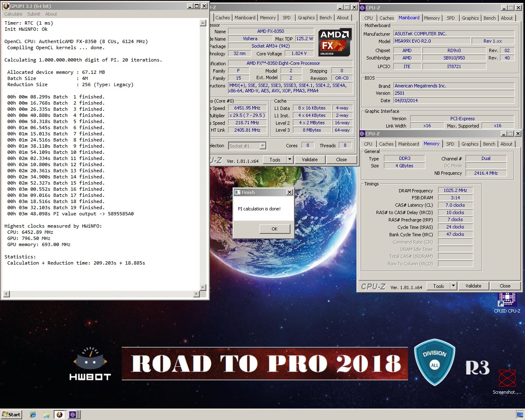Viewport: 525px width, 420px height.
Task: Go to About tab in the Memory CPU-Z window
Action: (x=507, y=144)
